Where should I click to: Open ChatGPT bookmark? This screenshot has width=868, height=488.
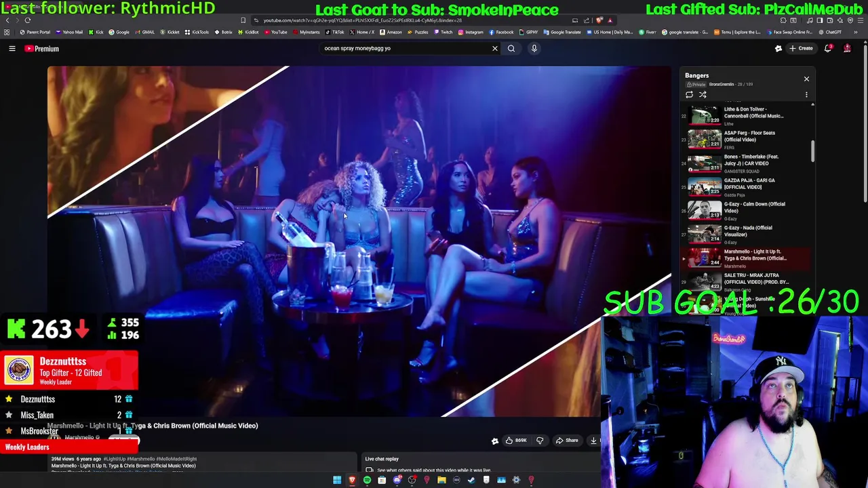pyautogui.click(x=829, y=32)
